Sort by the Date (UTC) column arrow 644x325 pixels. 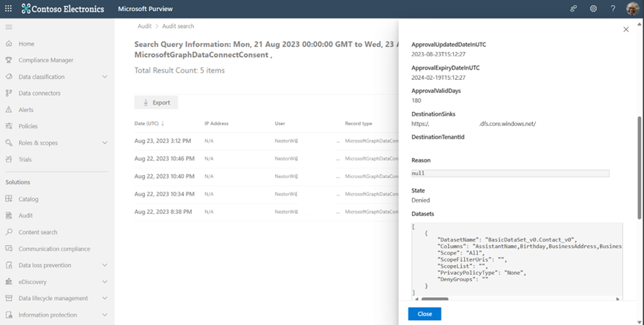162,123
